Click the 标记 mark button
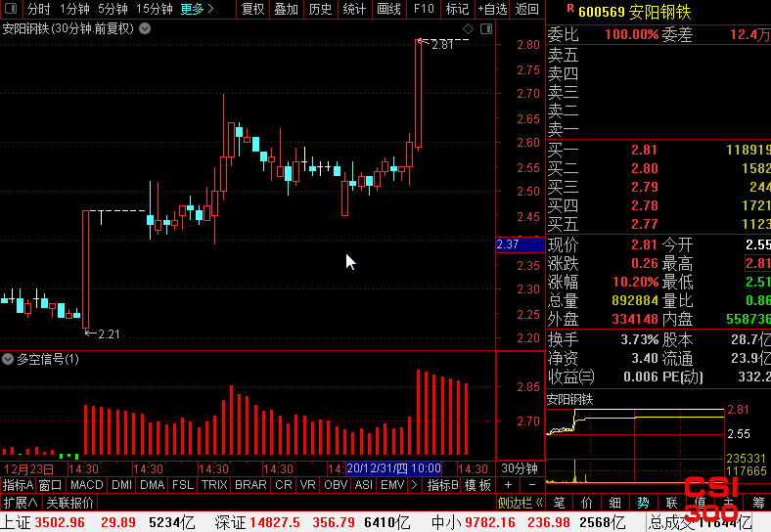This screenshot has width=771, height=532. 457,9
